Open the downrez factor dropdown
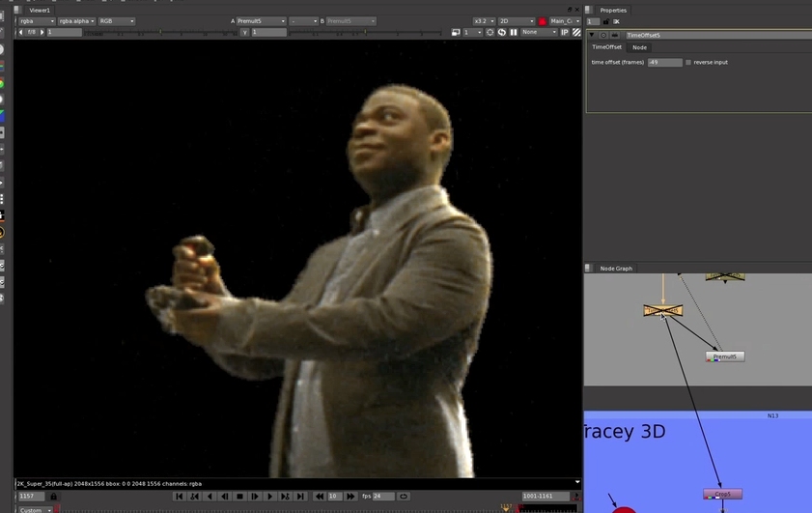Image resolution: width=812 pixels, height=513 pixels. pyautogui.click(x=472, y=32)
